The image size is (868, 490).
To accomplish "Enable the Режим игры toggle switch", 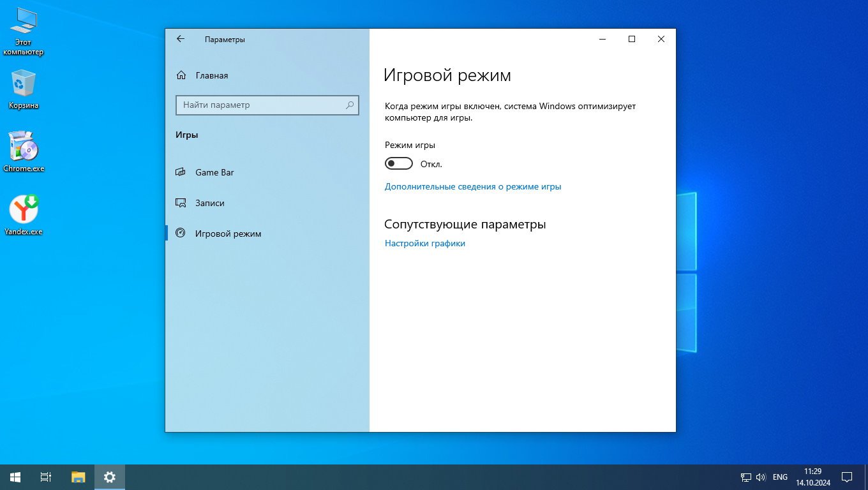I will [399, 164].
